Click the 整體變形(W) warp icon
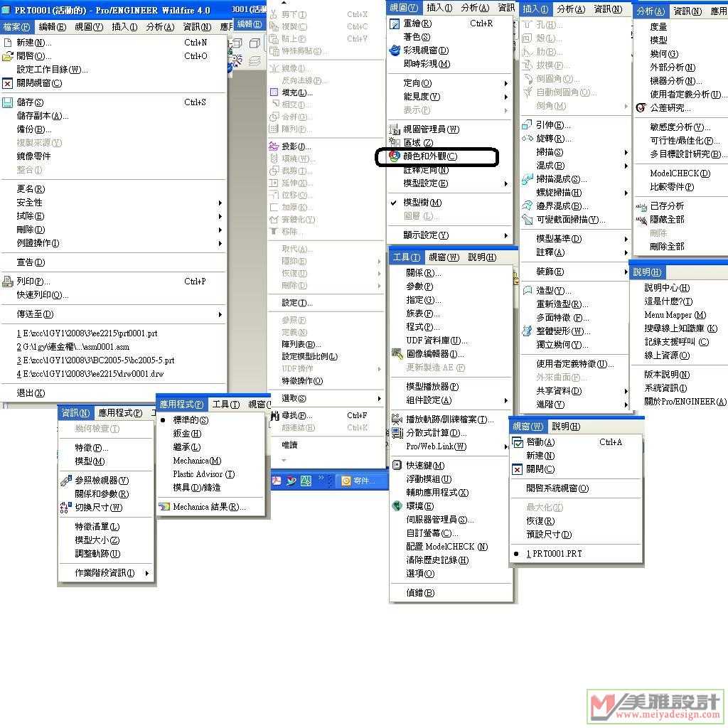 coord(527,331)
